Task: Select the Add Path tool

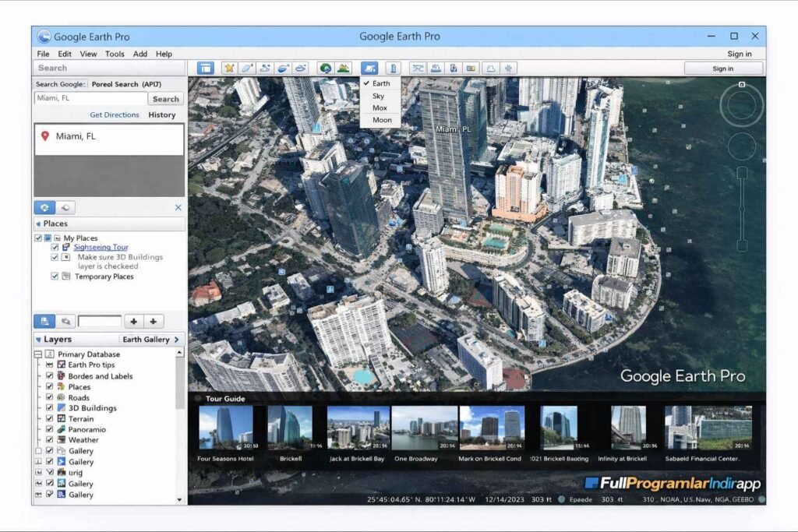Action: tap(266, 68)
